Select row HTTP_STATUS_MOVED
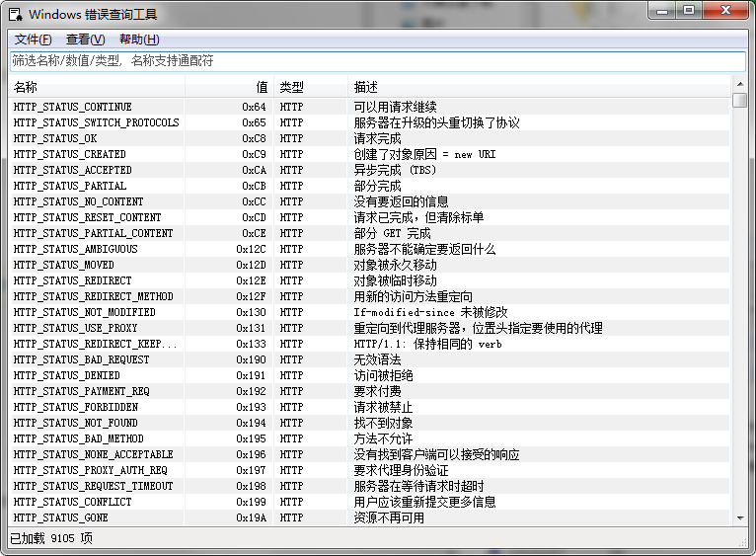Screen dimensions: 756x556 point(369,265)
